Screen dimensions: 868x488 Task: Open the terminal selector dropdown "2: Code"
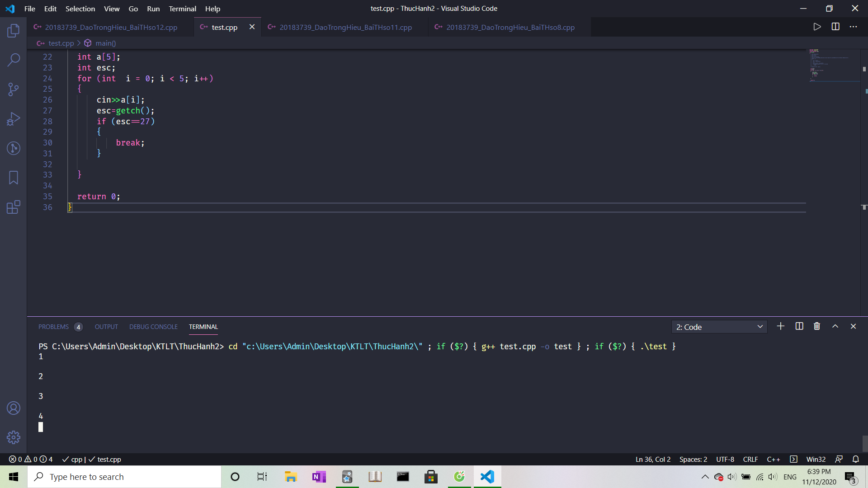(719, 327)
